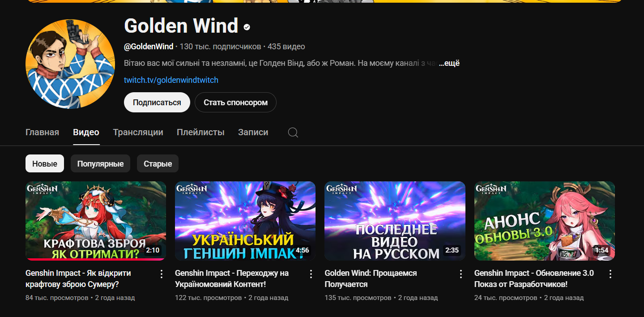
Task: Click the Стать спонсором button
Action: 235,103
